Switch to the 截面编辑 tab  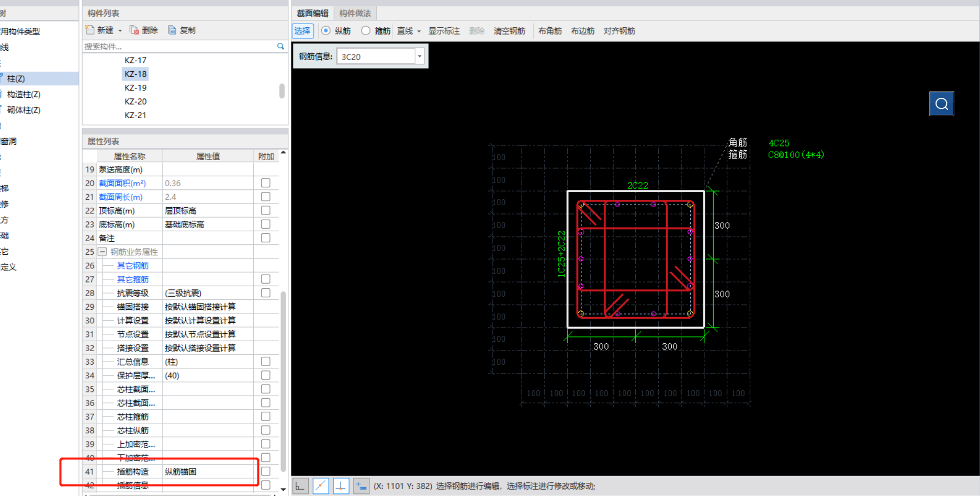[312, 13]
